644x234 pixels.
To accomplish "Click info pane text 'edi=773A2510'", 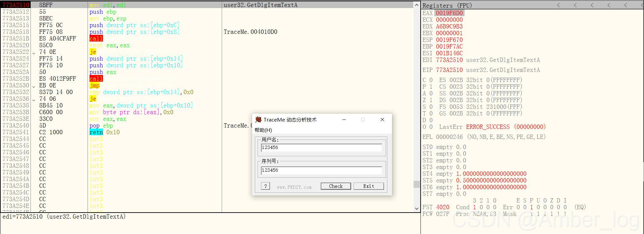I will click(22, 217).
